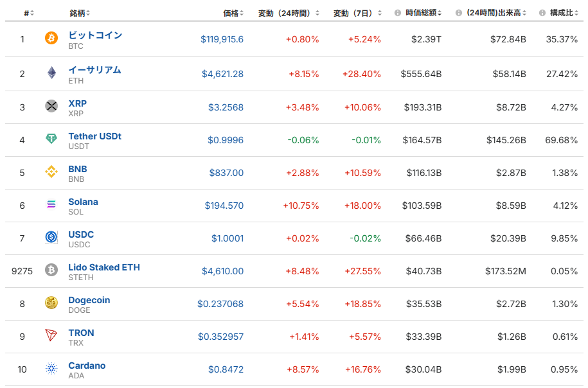Click the Ethereum diamond logo icon
The image size is (588, 388).
pyautogui.click(x=51, y=73)
